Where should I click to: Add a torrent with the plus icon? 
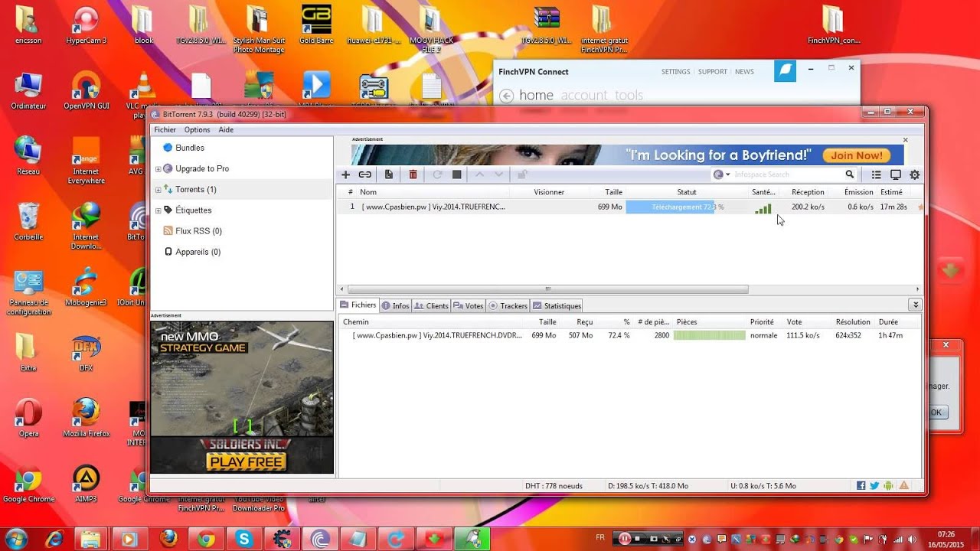point(346,174)
